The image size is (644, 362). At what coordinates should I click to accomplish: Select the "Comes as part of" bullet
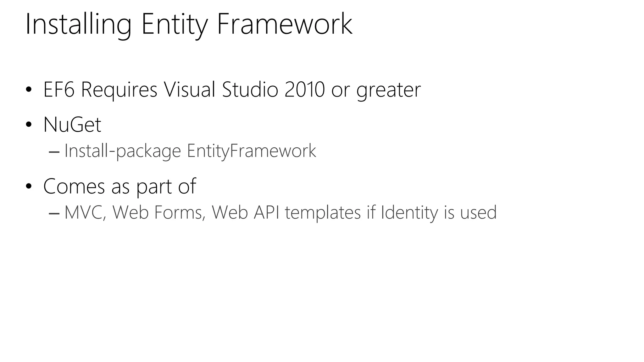coord(119,186)
